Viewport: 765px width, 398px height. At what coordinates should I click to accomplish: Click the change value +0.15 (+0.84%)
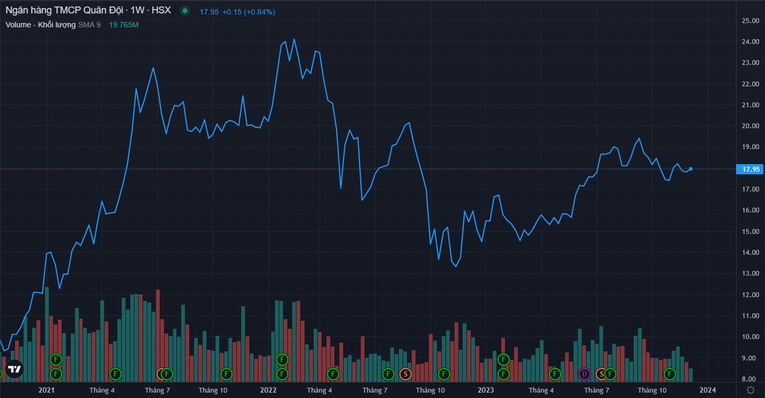[249, 12]
